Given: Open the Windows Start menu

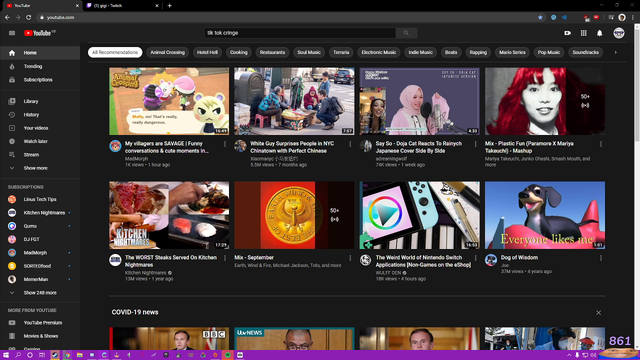Looking at the screenshot, I should point(6,355).
